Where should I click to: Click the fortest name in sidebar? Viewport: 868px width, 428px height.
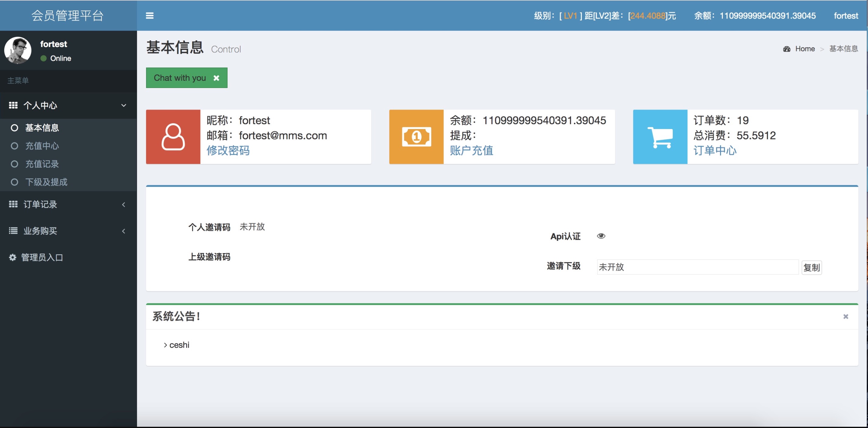tap(53, 44)
